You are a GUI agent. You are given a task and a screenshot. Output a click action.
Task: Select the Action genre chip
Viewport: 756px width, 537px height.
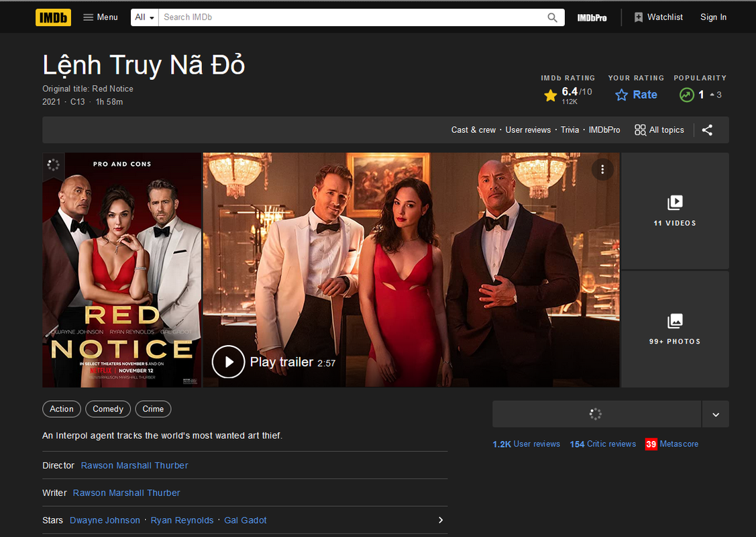[62, 409]
